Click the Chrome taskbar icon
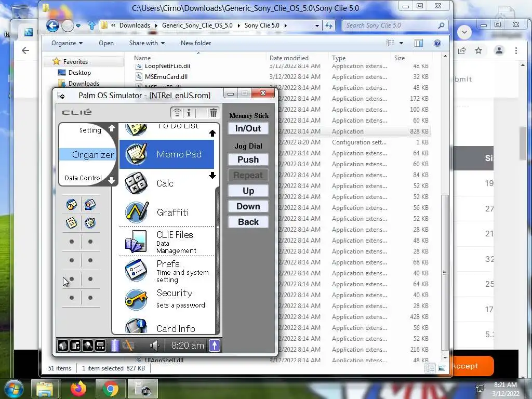Screen dimensions: 532x399 110,389
